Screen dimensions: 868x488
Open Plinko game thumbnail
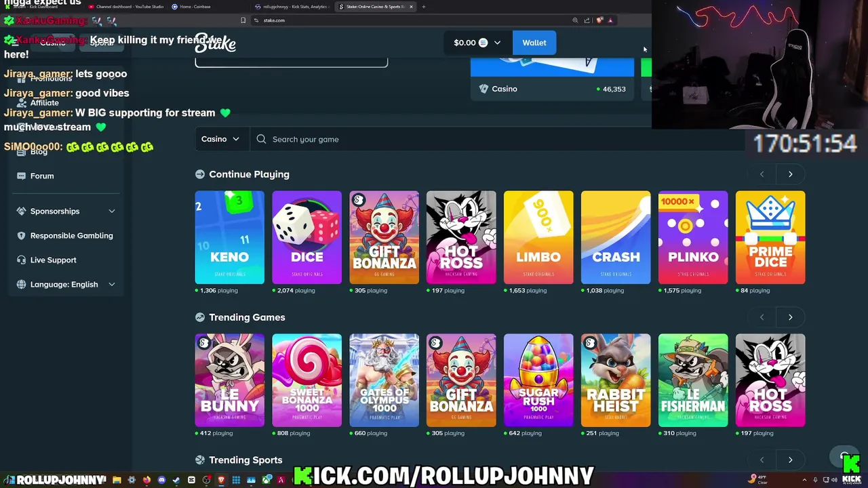tap(693, 237)
